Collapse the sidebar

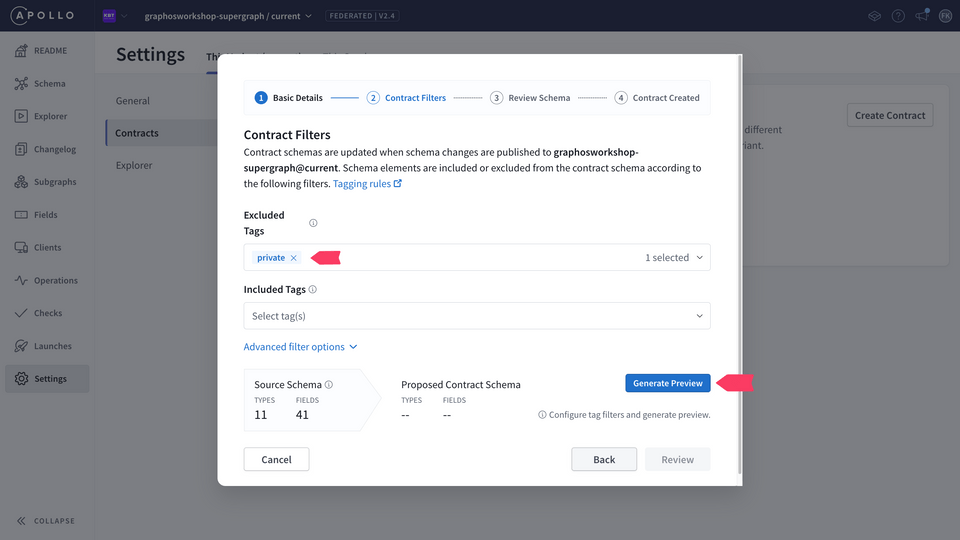(46, 521)
